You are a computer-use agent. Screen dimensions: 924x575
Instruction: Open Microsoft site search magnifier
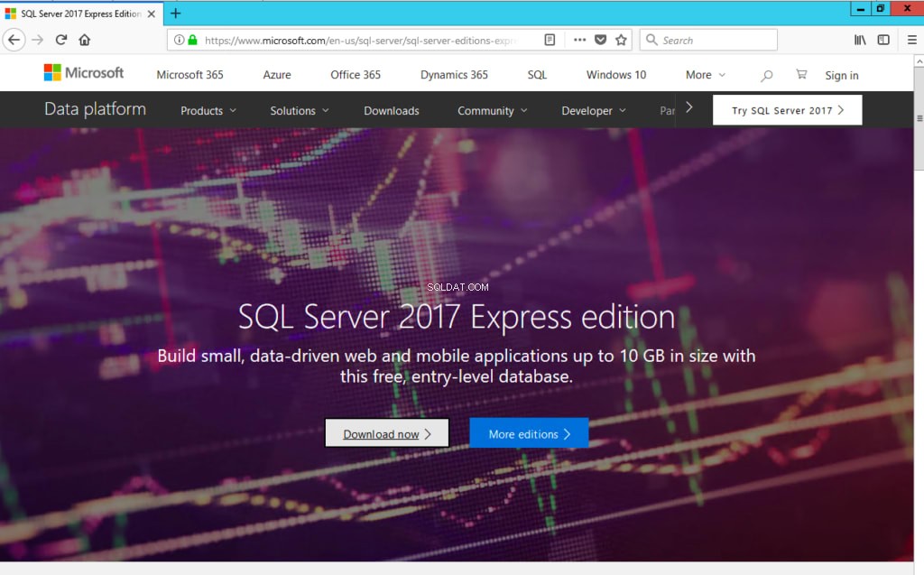[x=766, y=76]
